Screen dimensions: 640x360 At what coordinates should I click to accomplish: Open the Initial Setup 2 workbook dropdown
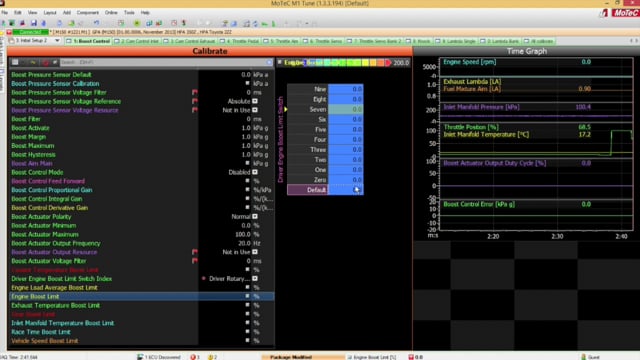(x=57, y=41)
